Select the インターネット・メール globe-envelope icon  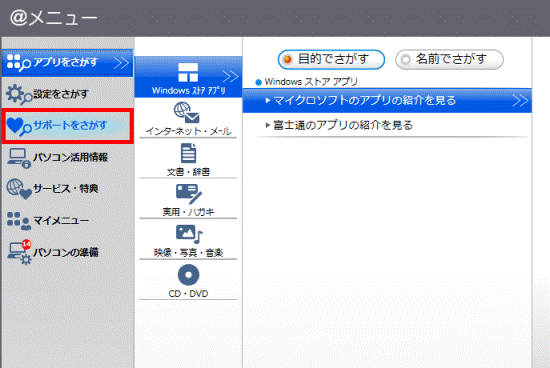click(x=187, y=113)
